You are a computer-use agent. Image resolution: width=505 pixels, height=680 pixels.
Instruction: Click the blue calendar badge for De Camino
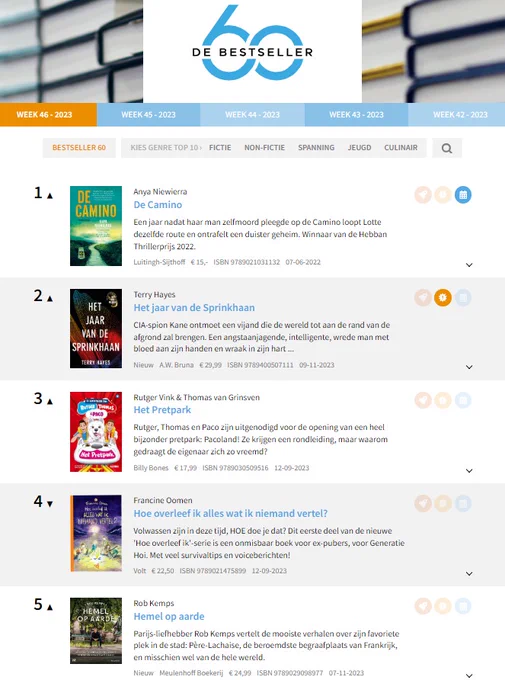point(463,195)
